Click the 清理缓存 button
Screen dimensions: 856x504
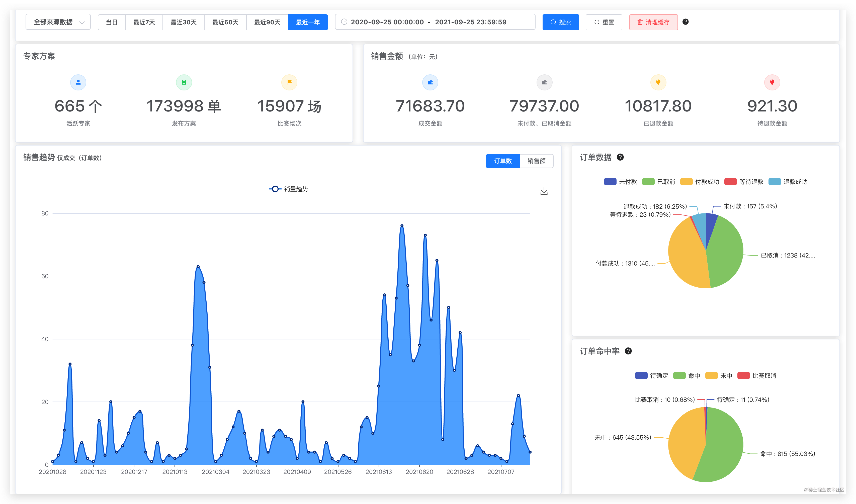[653, 22]
